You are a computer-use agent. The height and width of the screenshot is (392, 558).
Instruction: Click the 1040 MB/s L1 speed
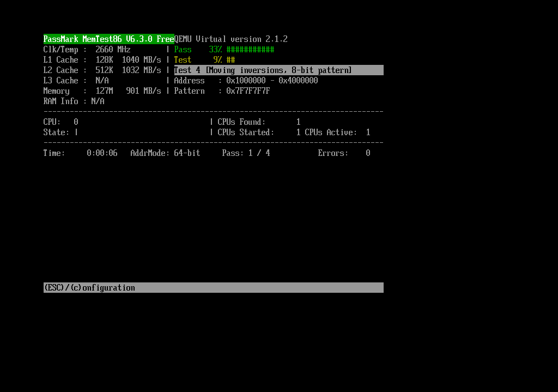click(x=142, y=60)
